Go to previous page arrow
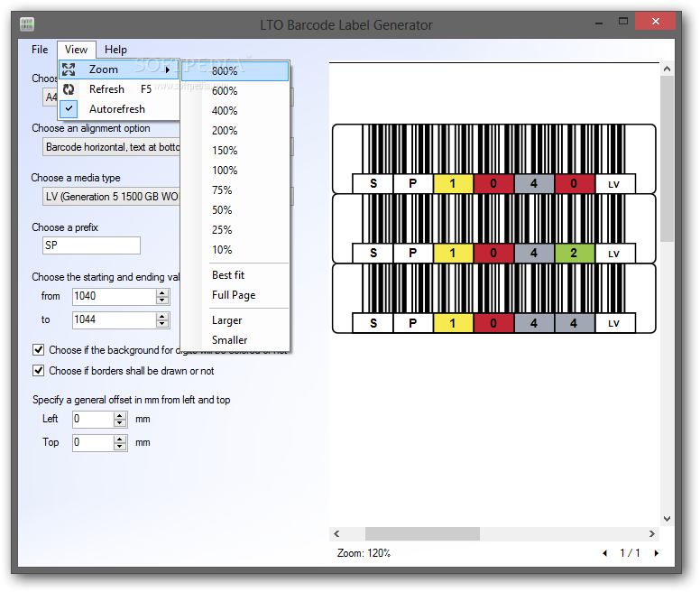The image size is (700, 592). 604,553
